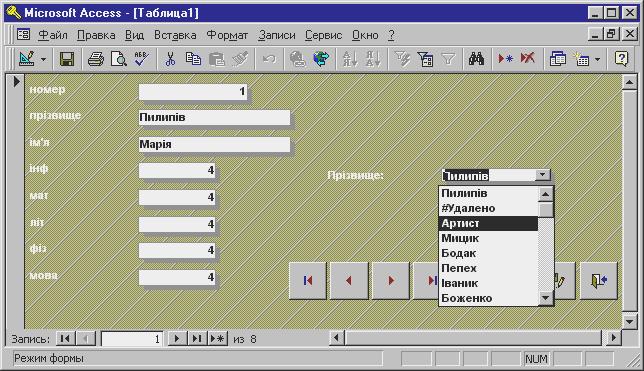Expand the New Object dropdown arrow
The width and height of the screenshot is (644, 371).
pos(598,60)
